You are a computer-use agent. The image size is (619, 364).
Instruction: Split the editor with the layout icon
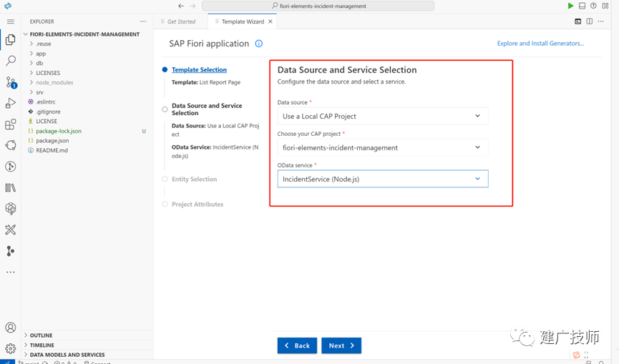coord(589,21)
